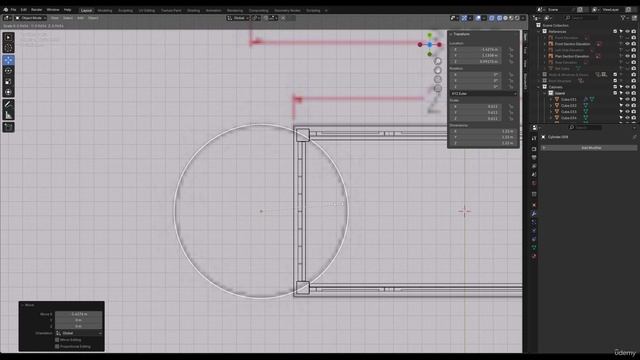The height and width of the screenshot is (360, 640).
Task: Open the viewport Select menu
Action: click(68, 18)
